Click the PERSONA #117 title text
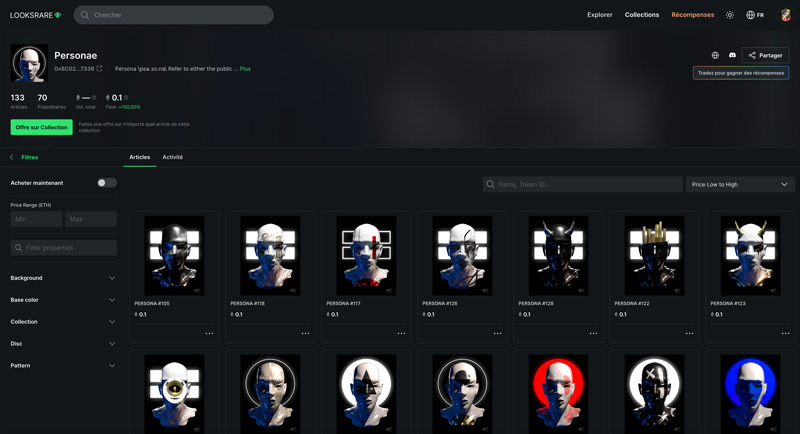This screenshot has width=800, height=434. [343, 303]
